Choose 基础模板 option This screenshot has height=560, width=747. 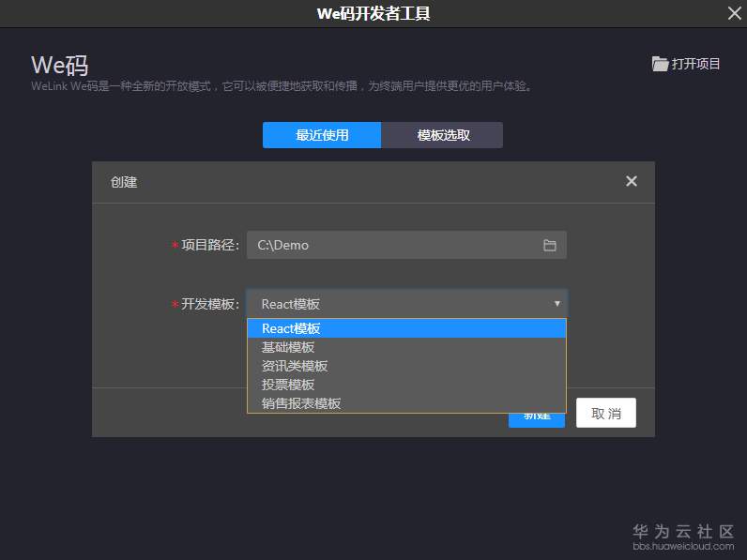coord(406,347)
